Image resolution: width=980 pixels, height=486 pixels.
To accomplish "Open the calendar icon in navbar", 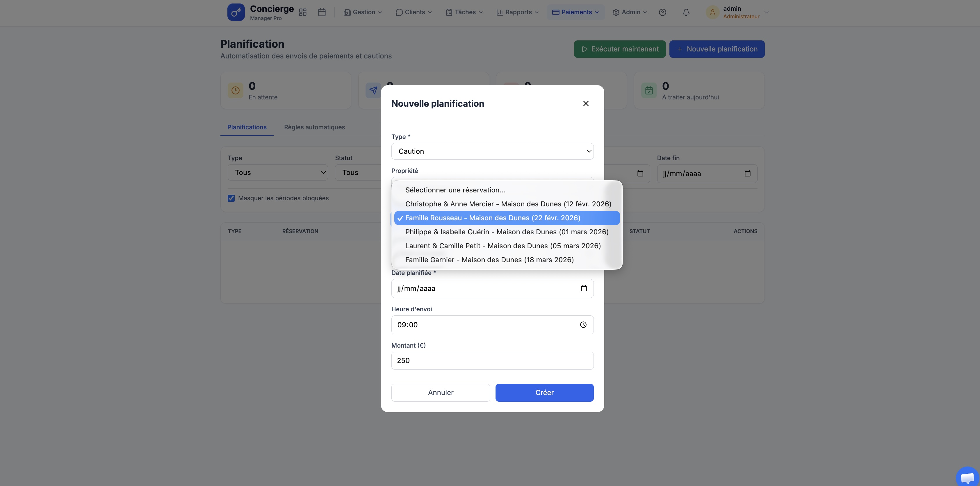I will click(x=322, y=12).
